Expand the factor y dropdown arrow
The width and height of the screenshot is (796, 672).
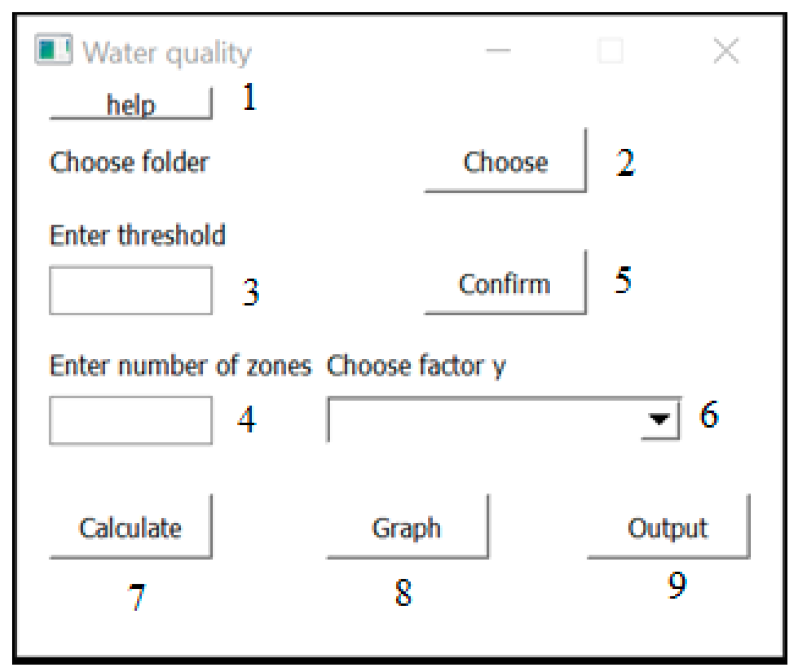[x=660, y=420]
